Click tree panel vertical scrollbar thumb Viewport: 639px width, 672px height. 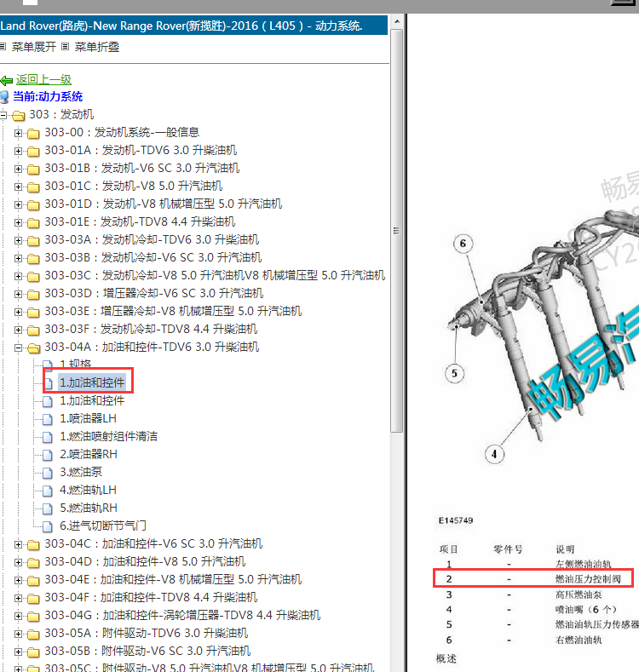point(397,231)
